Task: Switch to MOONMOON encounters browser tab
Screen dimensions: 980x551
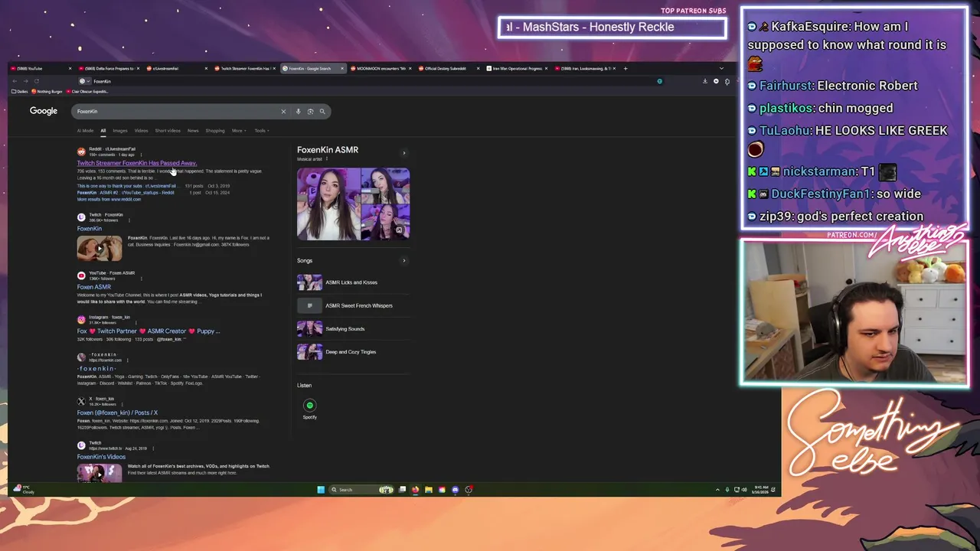Action: click(381, 69)
